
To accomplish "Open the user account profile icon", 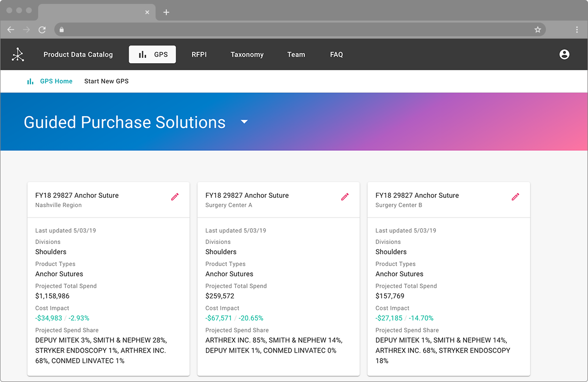I will 564,54.
